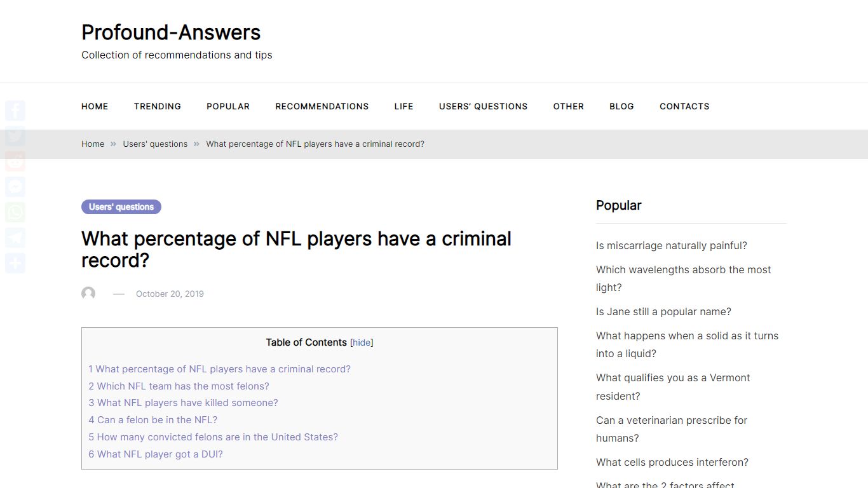Open Is Jane still a popular name
This screenshot has width=868, height=488.
(663, 312)
